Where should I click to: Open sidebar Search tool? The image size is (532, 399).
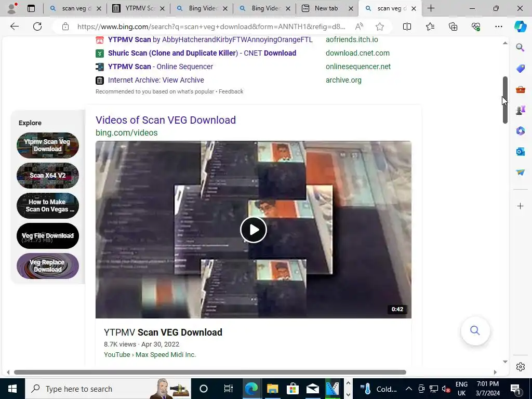[520, 47]
